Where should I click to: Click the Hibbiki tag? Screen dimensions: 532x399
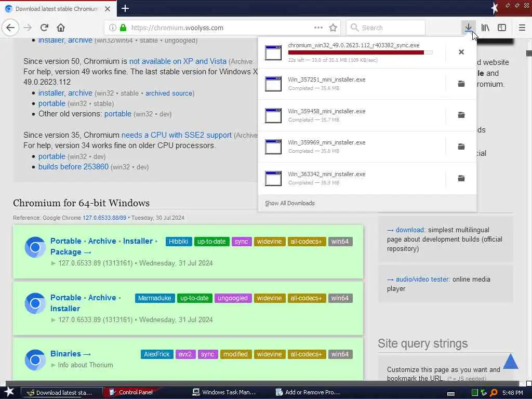tap(179, 242)
